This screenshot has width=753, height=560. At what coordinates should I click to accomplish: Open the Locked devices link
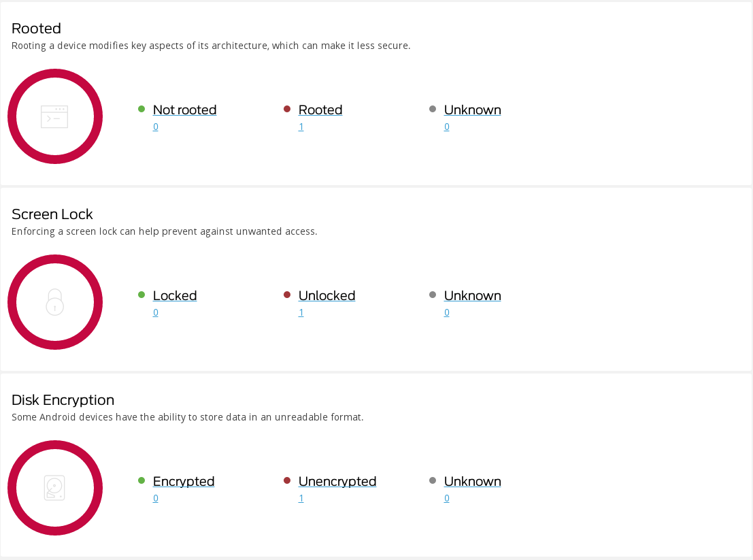pyautogui.click(x=175, y=296)
